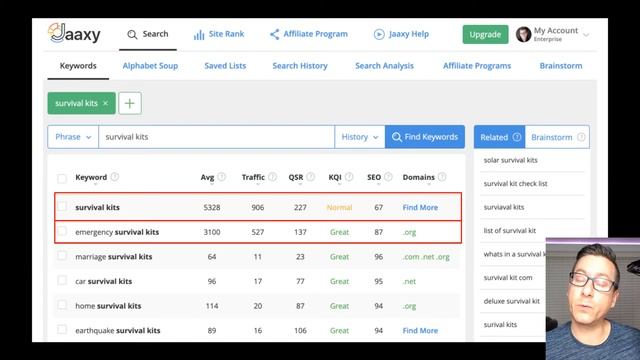Remove the survival kits tag with X
This screenshot has width=640, height=360.
tap(105, 103)
